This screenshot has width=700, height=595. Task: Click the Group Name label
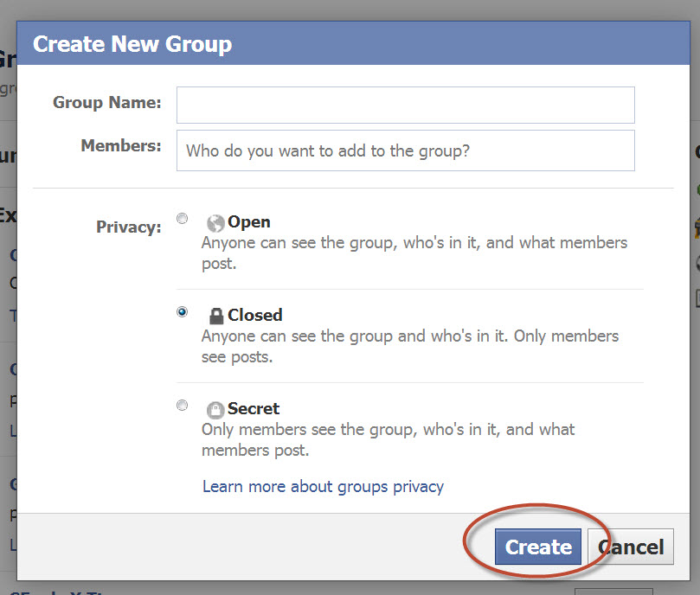106,102
